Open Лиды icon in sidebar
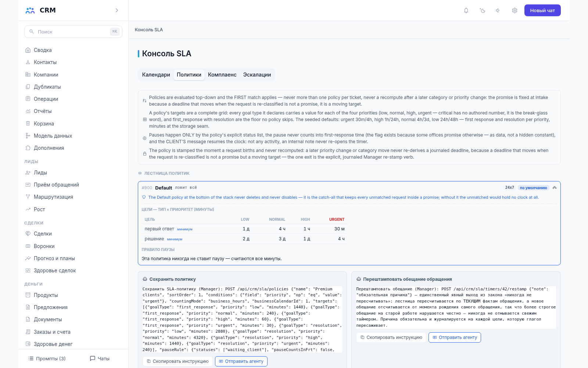The height and width of the screenshot is (368, 588). click(28, 173)
